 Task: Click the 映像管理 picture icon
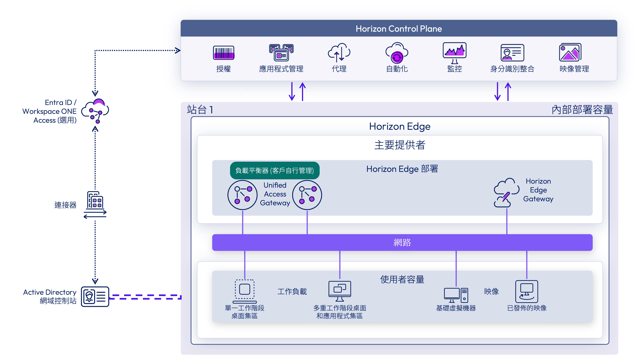click(570, 52)
